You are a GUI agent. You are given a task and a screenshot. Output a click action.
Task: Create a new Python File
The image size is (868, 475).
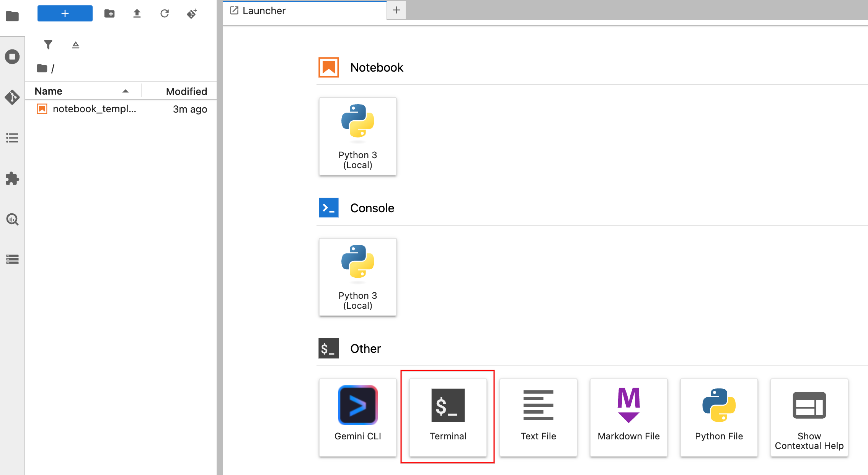pyautogui.click(x=719, y=417)
